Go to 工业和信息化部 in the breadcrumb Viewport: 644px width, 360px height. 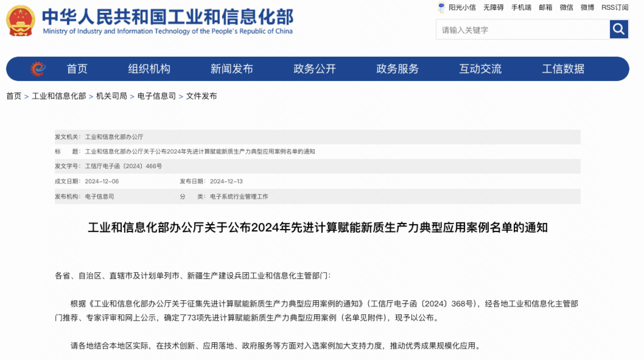tap(59, 96)
